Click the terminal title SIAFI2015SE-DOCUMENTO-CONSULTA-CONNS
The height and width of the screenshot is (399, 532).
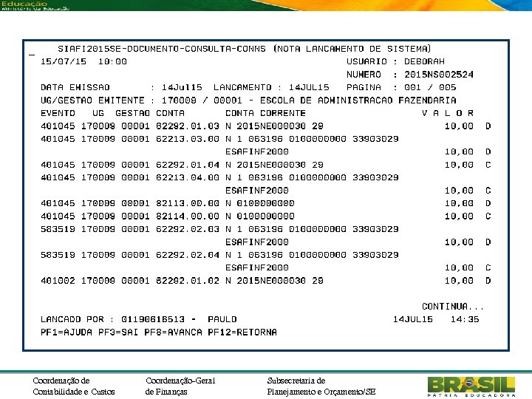click(x=162, y=49)
